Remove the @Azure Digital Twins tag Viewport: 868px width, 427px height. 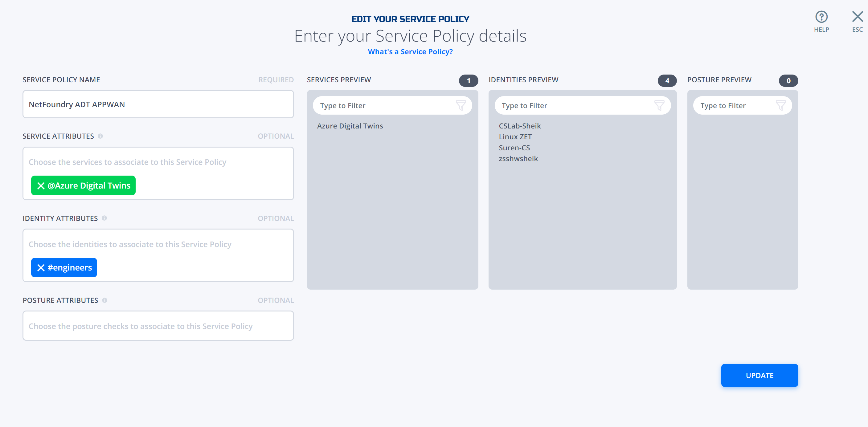(41, 185)
